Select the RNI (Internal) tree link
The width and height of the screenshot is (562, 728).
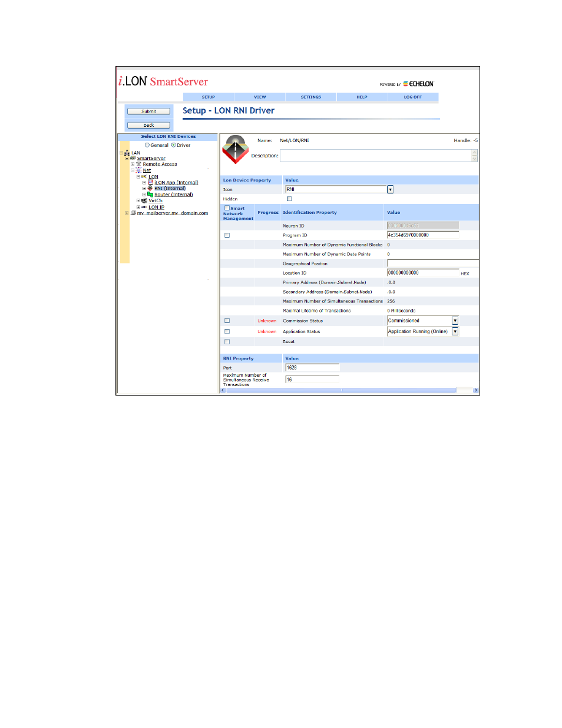(170, 189)
